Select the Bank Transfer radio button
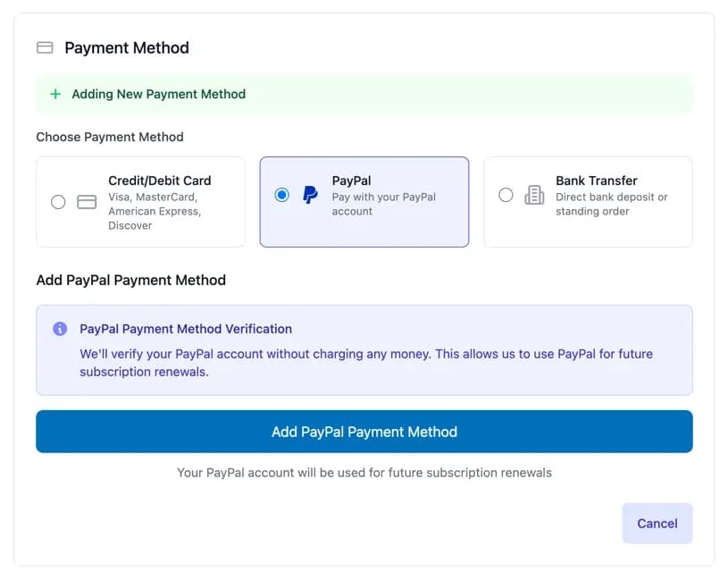Screen dimensions: 728x579 tap(506, 195)
